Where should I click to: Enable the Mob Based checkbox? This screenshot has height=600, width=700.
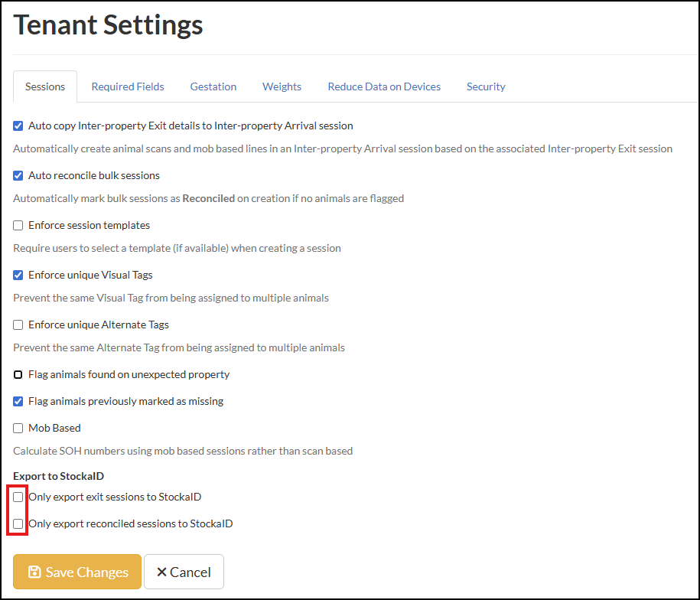[x=18, y=428]
